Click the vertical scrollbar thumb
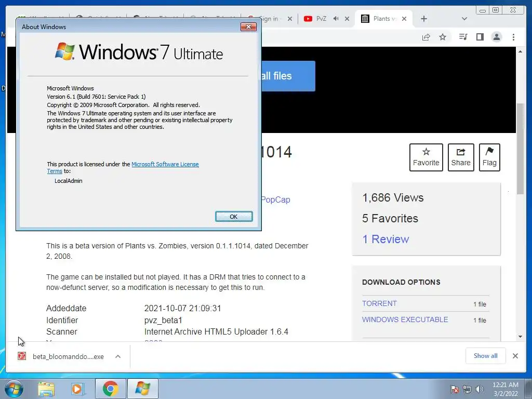The image size is (532, 399). point(520,149)
